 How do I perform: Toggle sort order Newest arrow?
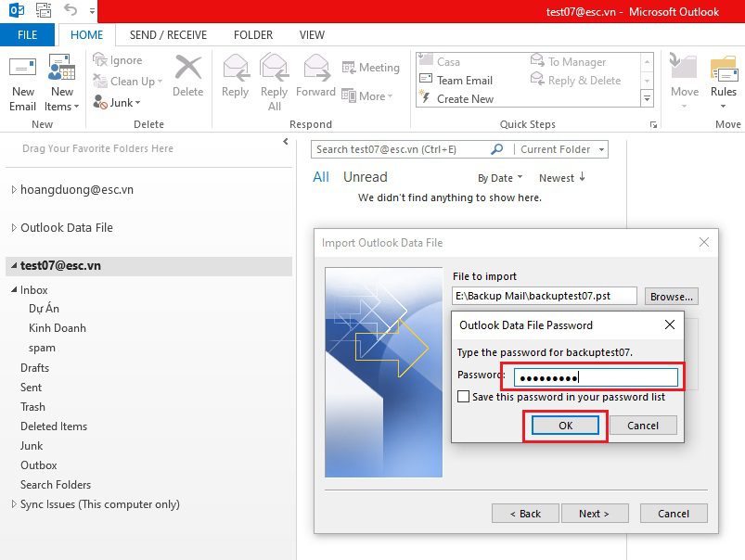582,177
